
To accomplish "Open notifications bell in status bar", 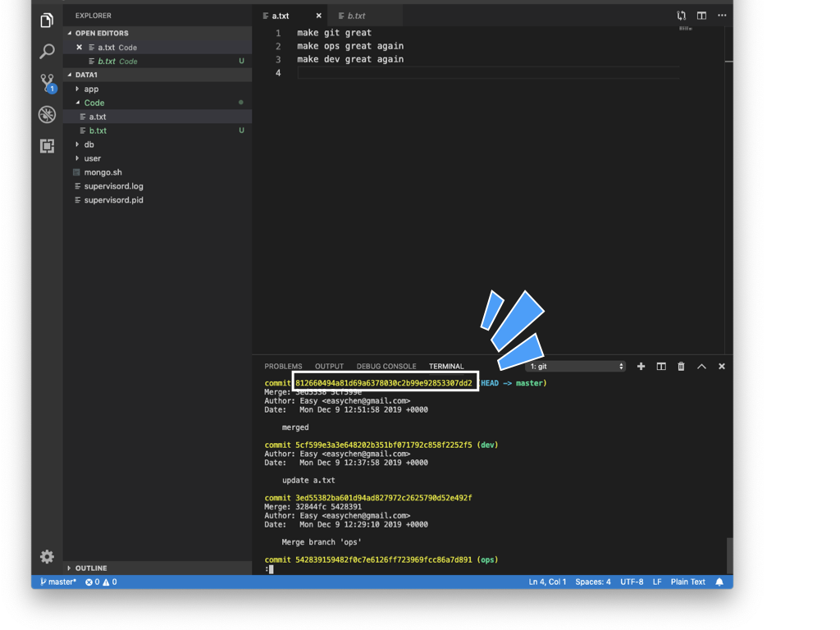I will tap(719, 582).
